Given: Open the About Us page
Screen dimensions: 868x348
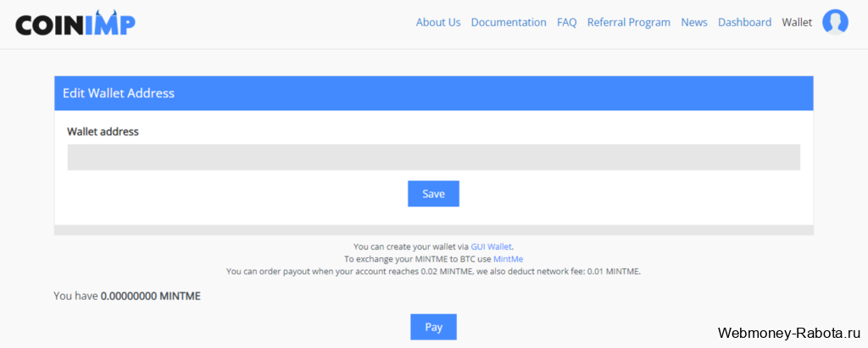Looking at the screenshot, I should (438, 22).
